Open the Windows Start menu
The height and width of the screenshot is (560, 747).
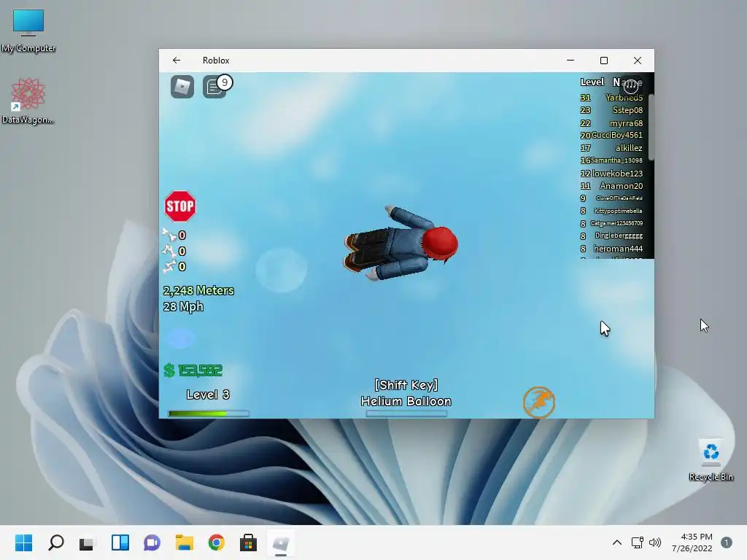pyautogui.click(x=23, y=542)
